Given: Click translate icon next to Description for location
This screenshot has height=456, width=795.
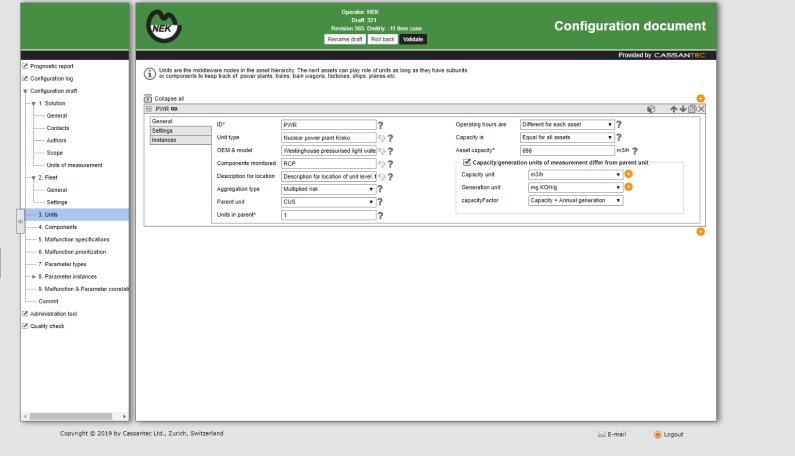Looking at the screenshot, I should [382, 177].
